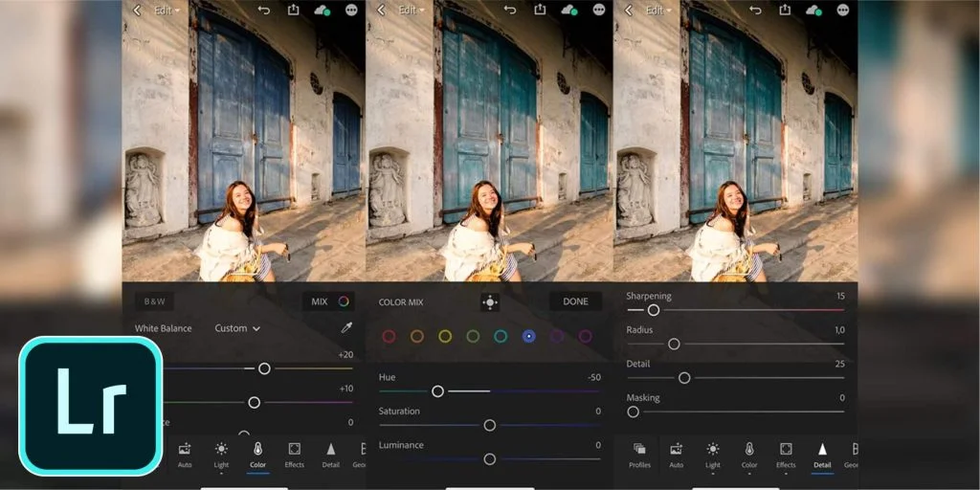Go back using the arrow in left screen
980x490 pixels.
coord(137,10)
